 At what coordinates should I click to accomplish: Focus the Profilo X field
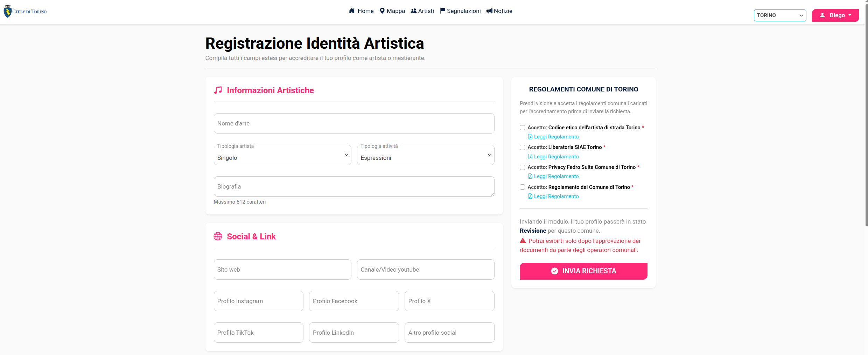coord(449,301)
